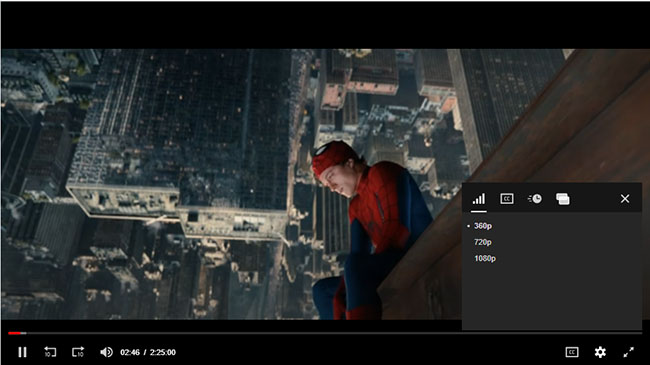Pause the video playback

tap(22, 352)
